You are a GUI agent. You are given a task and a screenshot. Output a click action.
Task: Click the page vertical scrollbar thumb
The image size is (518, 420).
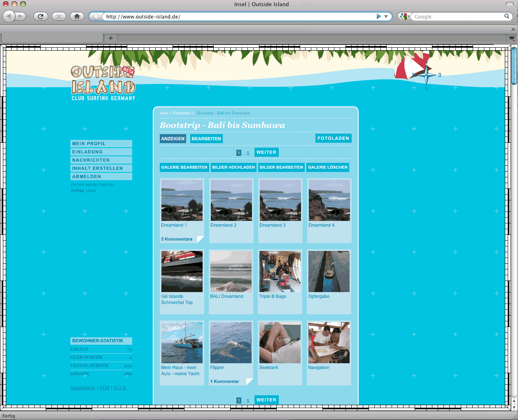514,66
